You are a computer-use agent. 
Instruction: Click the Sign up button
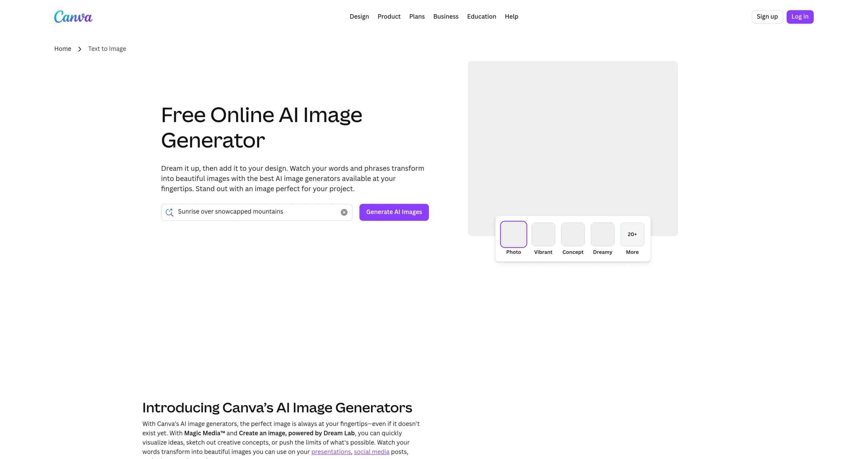tap(767, 17)
